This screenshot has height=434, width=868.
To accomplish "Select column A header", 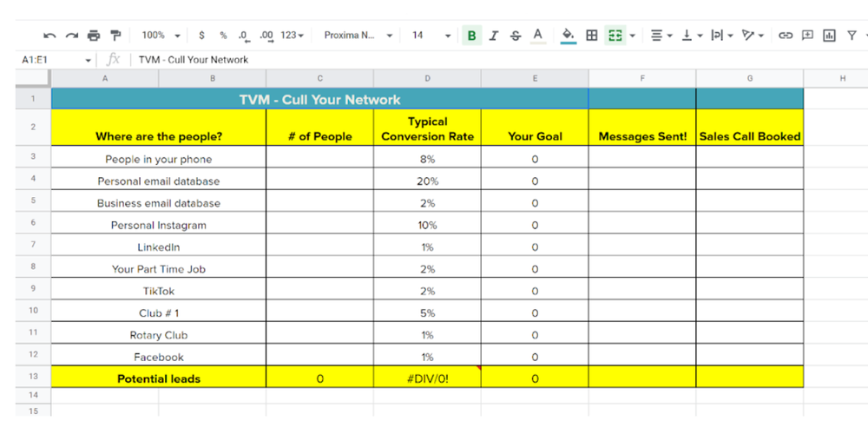I will coord(105,79).
